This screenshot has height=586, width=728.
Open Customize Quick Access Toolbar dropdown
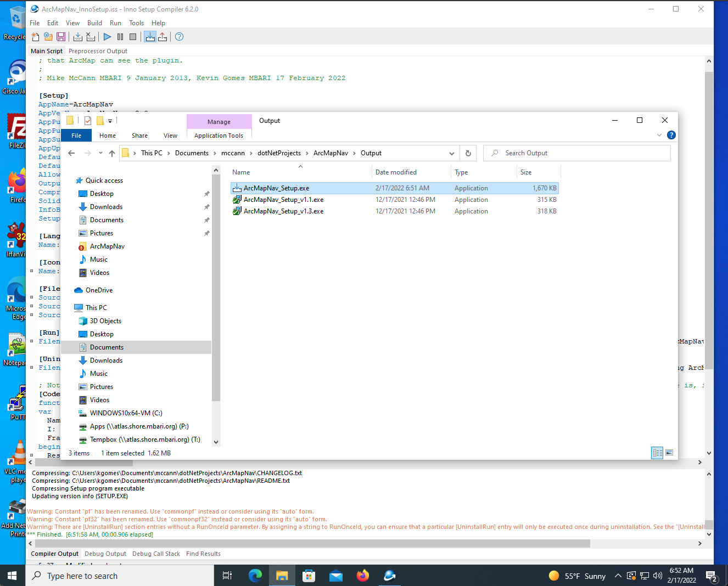coord(110,121)
